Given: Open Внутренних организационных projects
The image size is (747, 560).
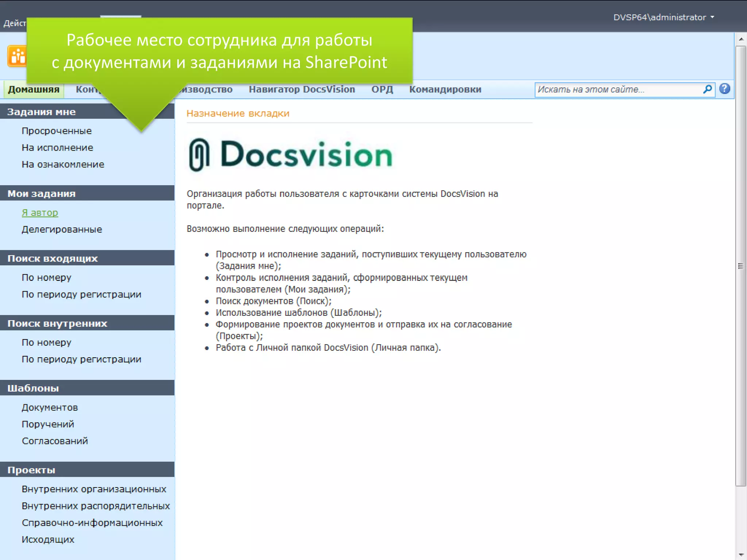Looking at the screenshot, I should tap(94, 489).
